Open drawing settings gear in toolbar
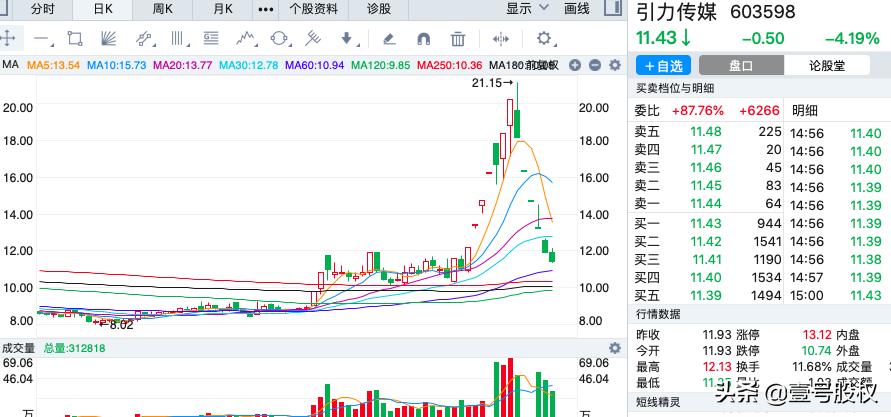Viewport: 891px width, 417px height. click(x=544, y=39)
